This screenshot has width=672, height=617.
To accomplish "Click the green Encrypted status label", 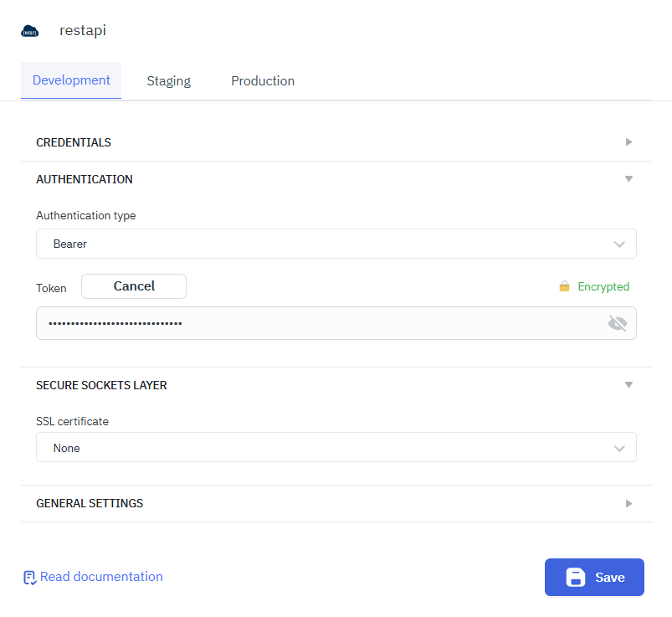I will tap(603, 286).
